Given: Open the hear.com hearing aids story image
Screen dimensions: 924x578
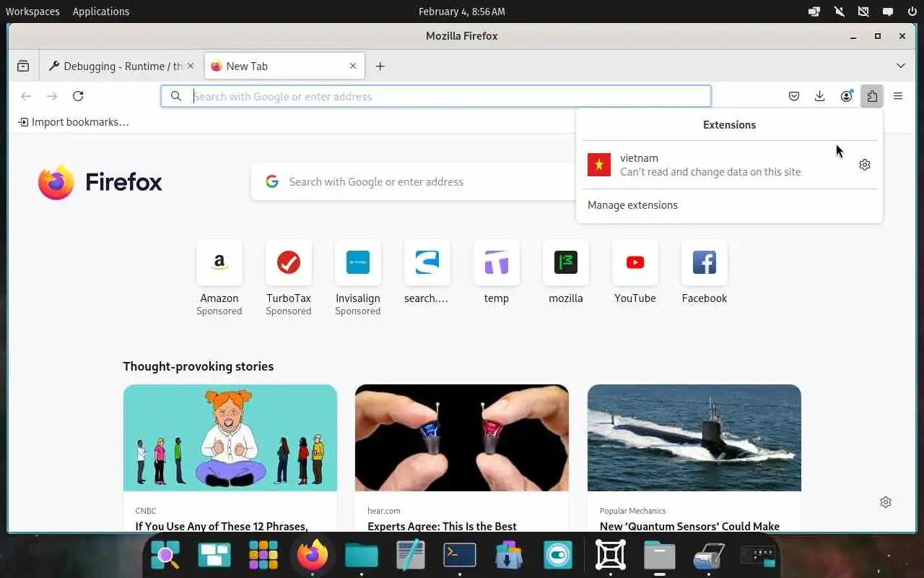Looking at the screenshot, I should 462,438.
